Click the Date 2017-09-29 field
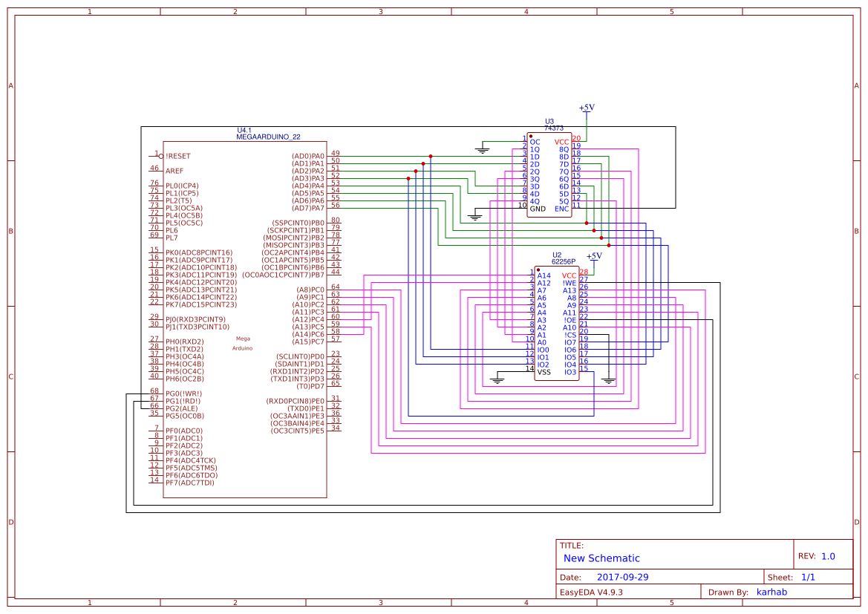The image size is (868, 614). tap(622, 577)
